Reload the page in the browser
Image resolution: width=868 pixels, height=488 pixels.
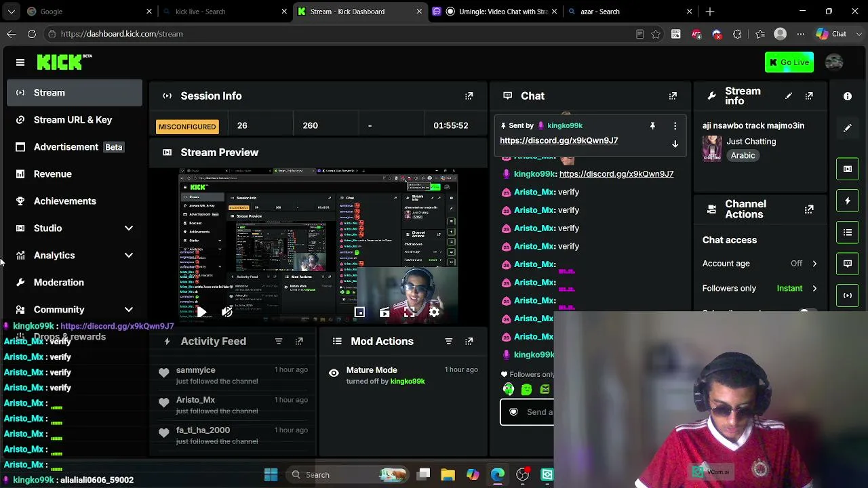[32, 34]
